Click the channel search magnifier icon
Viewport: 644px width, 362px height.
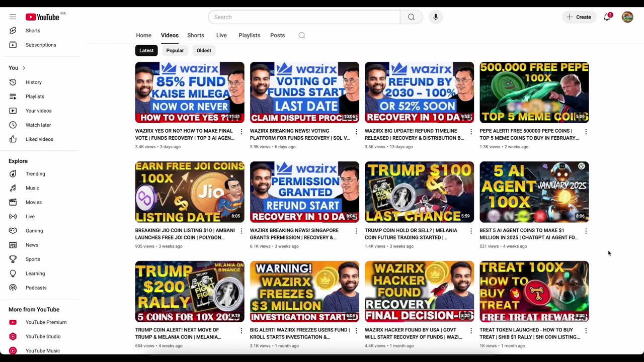coord(302,35)
